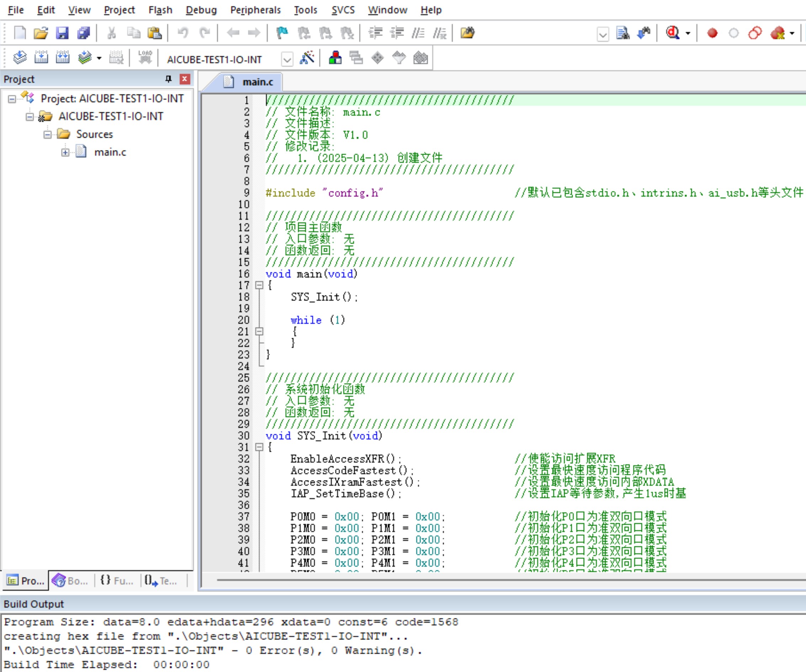Start the debug session magnifier icon
Image resolution: width=806 pixels, height=672 pixels.
click(673, 33)
